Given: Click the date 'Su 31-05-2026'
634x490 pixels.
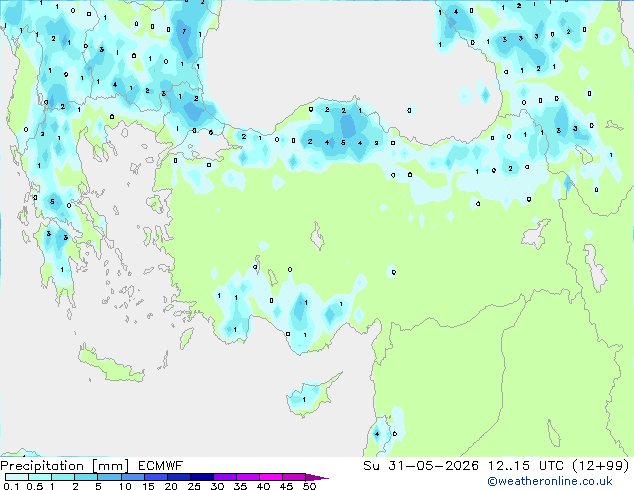Looking at the screenshot, I should click(421, 466).
